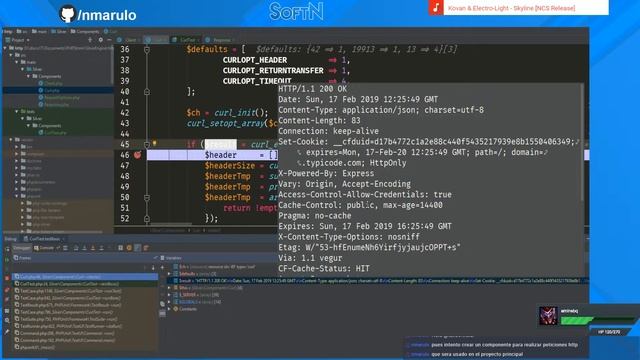This screenshot has height=360, width=640.
Task: Hide the Project panel with the minimize dash icon
Action: [x=109, y=40]
